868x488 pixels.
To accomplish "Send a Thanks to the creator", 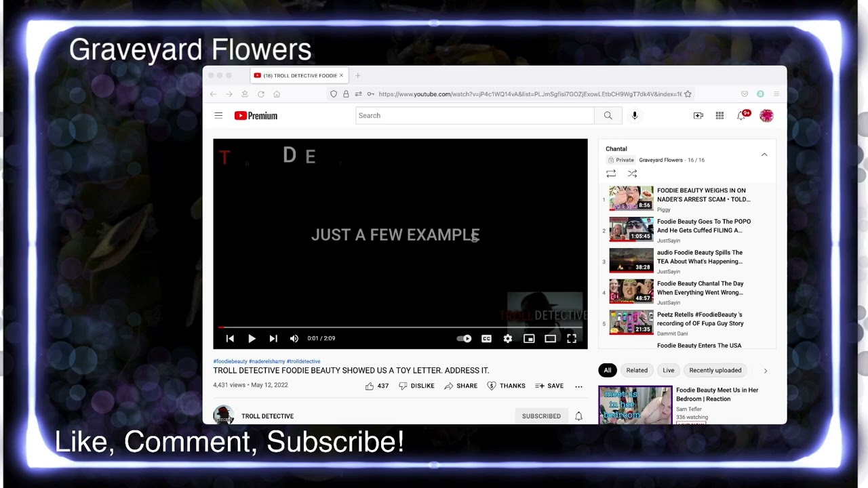I will pos(506,386).
